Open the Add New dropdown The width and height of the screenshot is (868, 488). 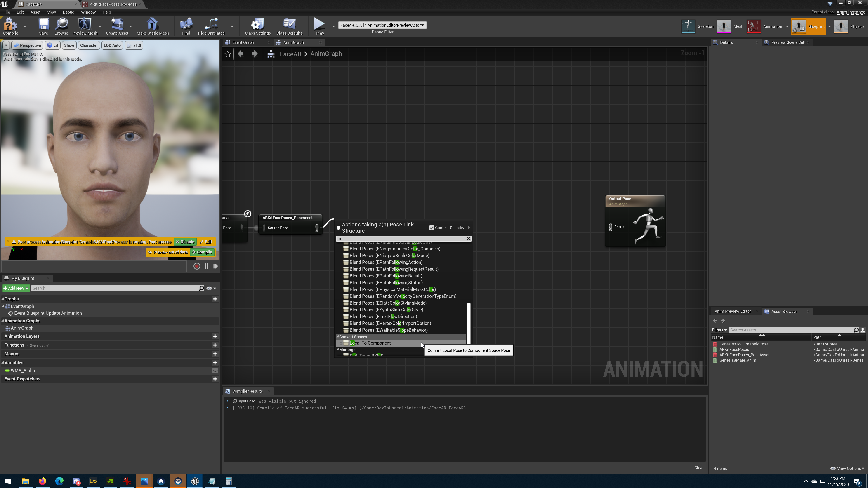(16, 288)
